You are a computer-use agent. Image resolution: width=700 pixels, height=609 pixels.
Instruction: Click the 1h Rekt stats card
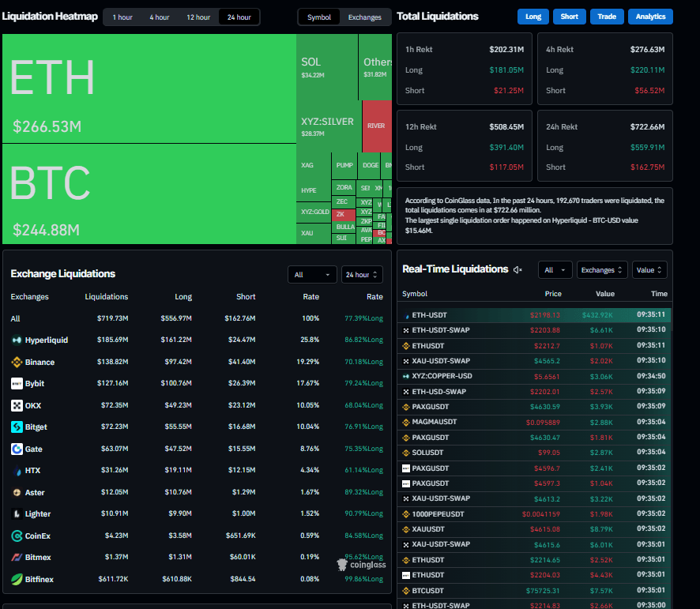(x=465, y=69)
